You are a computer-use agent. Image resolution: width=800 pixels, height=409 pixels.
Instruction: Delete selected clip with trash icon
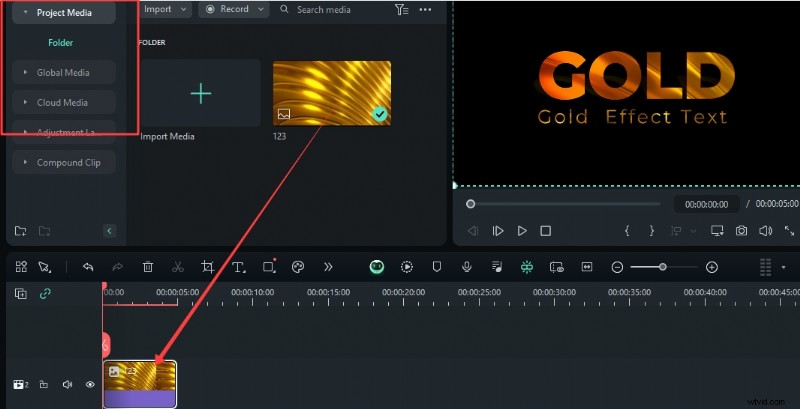(x=147, y=267)
